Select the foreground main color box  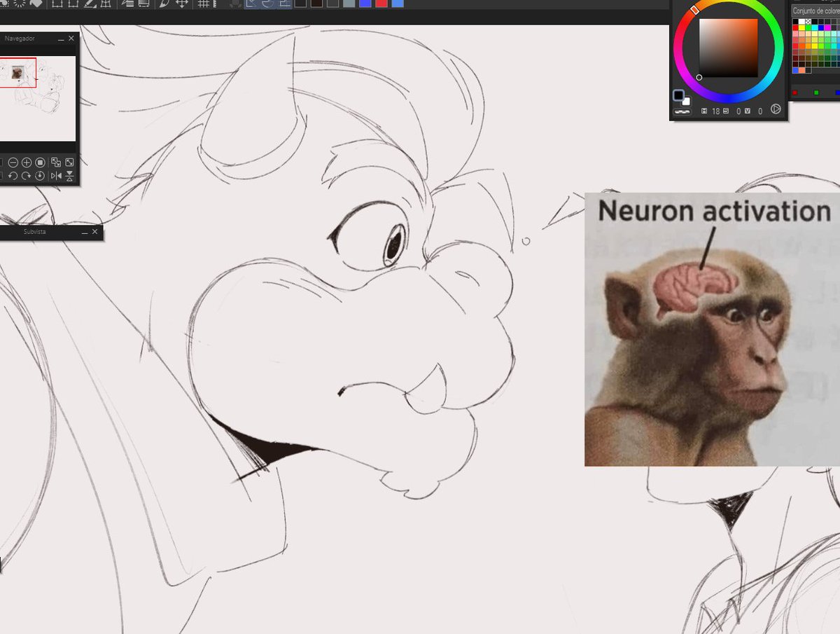pos(678,95)
